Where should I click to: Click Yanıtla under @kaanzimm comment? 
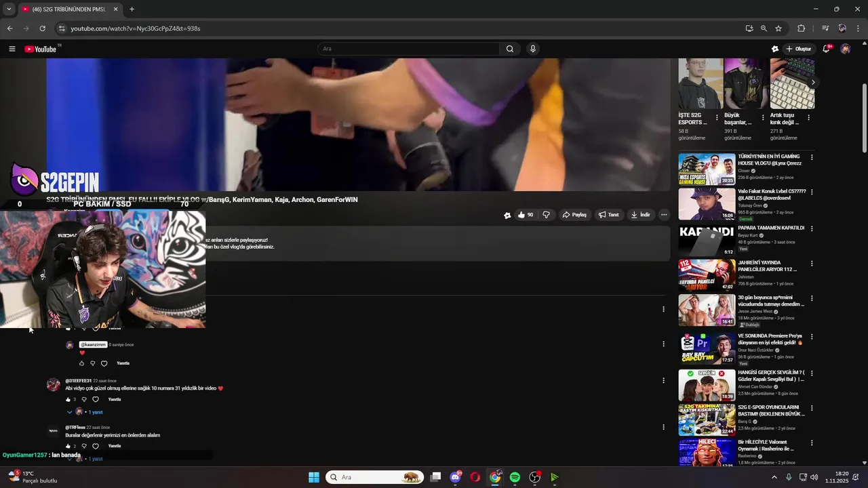coord(123,363)
